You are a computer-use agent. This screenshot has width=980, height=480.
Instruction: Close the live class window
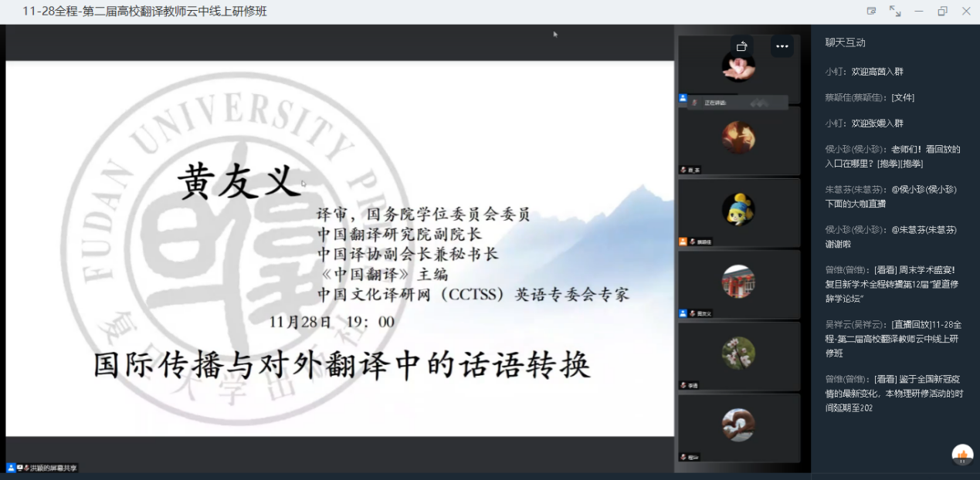[966, 11]
